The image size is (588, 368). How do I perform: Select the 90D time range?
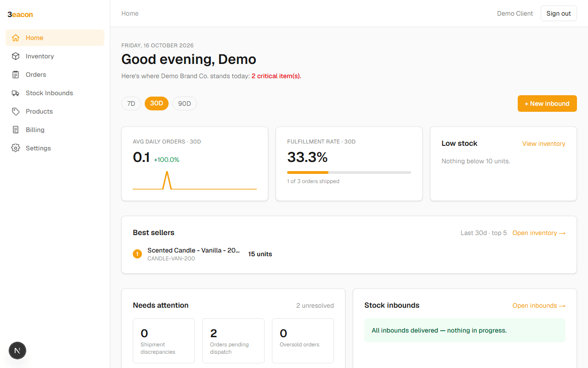click(185, 103)
